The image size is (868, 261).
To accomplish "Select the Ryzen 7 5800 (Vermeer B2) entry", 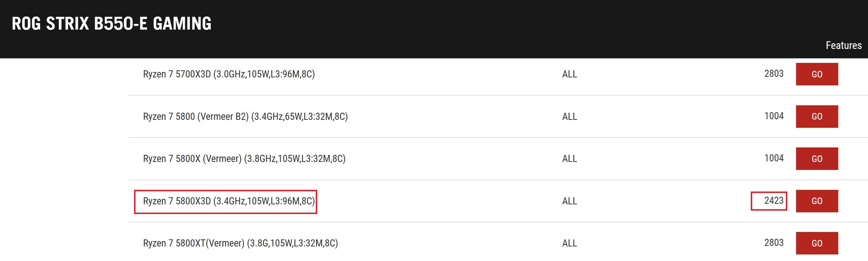I will (245, 116).
